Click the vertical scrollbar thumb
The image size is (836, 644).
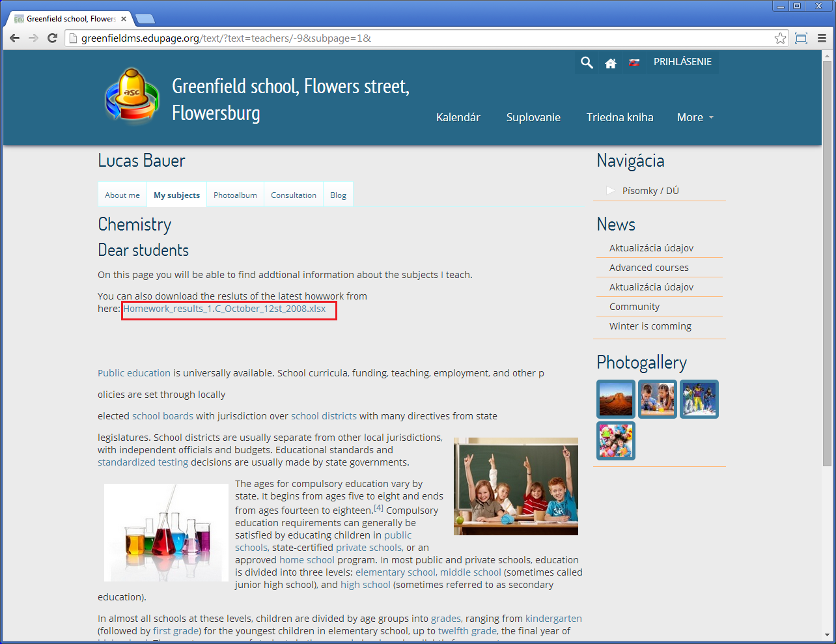coord(827,264)
